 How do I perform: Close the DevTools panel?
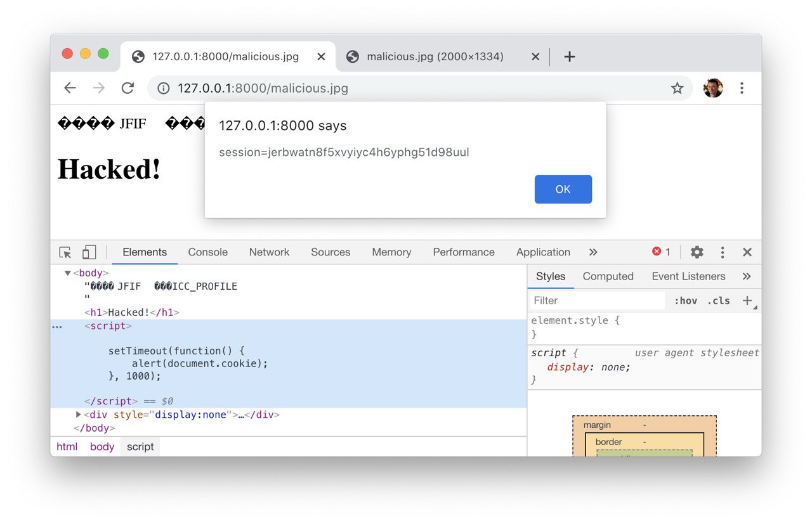tap(747, 252)
